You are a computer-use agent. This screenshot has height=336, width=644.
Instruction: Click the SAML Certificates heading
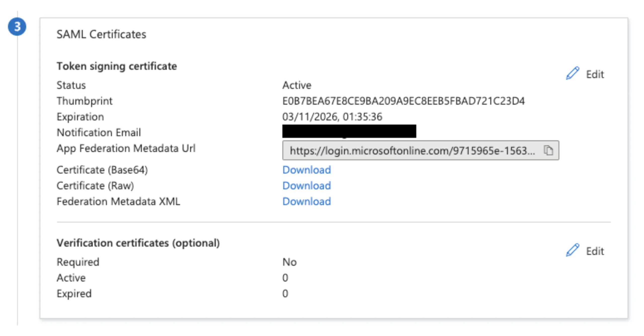pyautogui.click(x=101, y=35)
